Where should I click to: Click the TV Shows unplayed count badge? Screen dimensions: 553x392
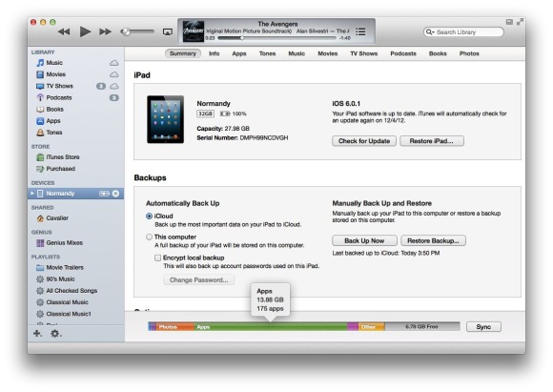click(x=101, y=86)
